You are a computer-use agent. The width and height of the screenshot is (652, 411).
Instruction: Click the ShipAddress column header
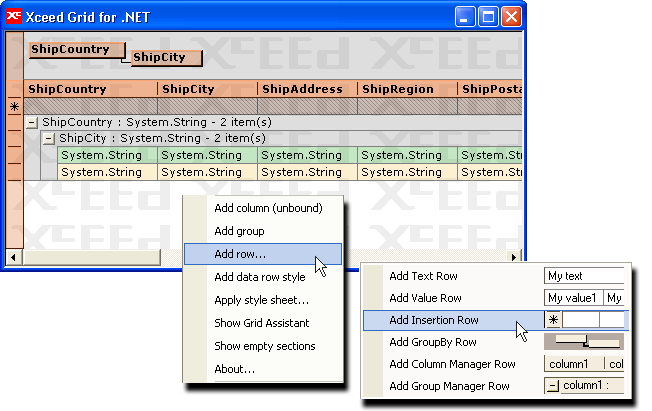pos(307,89)
